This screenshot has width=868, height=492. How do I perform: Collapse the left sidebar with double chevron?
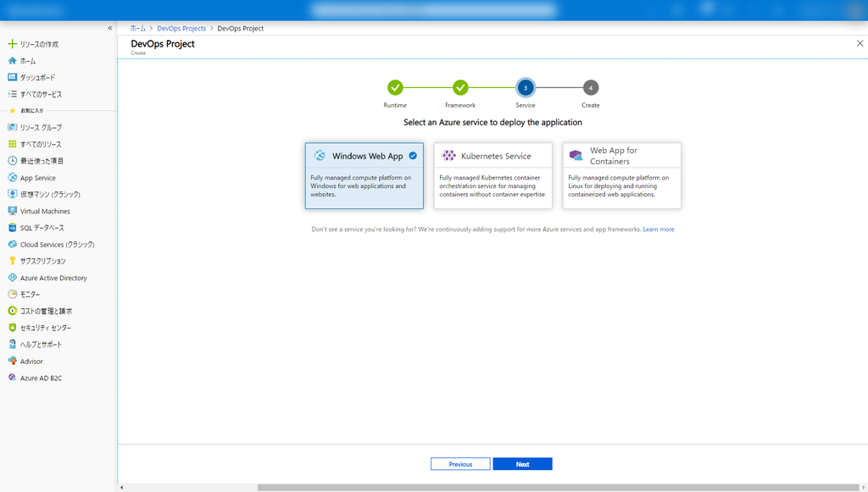pyautogui.click(x=109, y=28)
